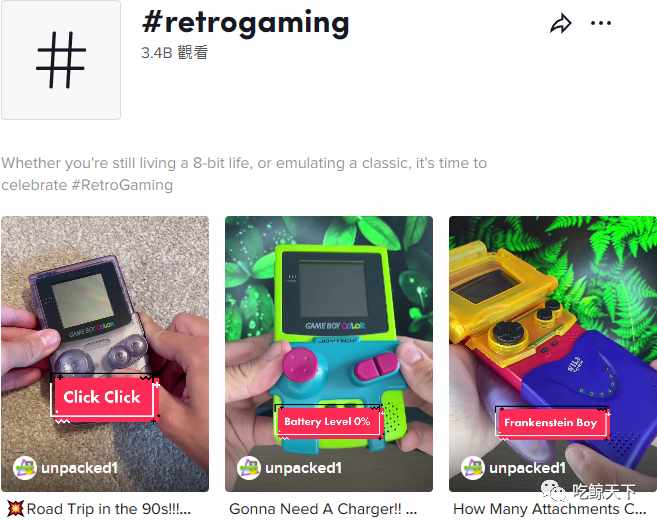Click the #retrogaming heading title
657x520 pixels.
(246, 23)
